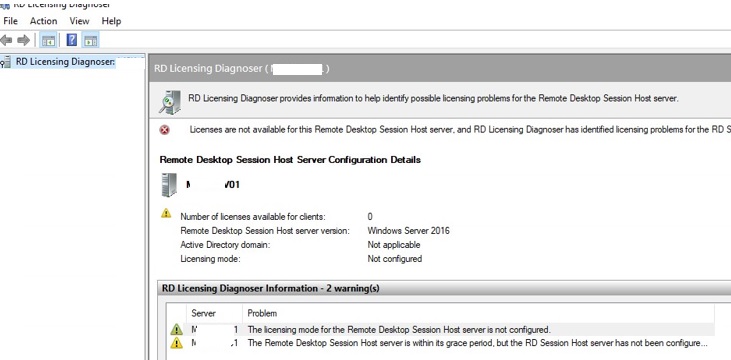Click the server tower icon

point(169,185)
